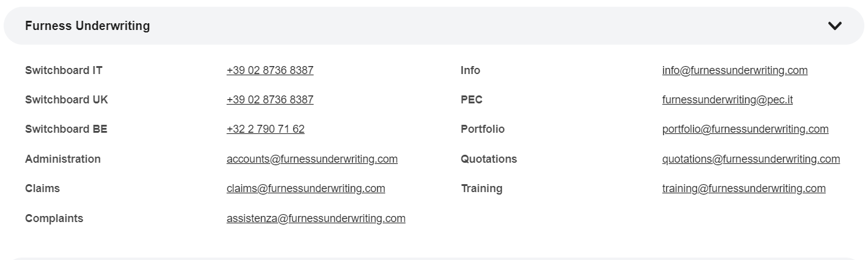Screen dimensions: 868x260
Task: Open the quotations@furnessunderwriting.com link
Action: pos(751,159)
